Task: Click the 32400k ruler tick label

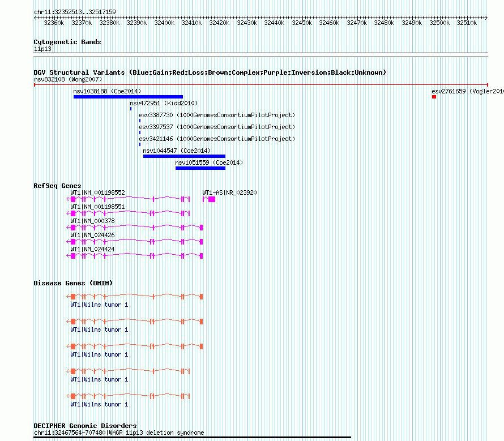Action: coord(164,23)
